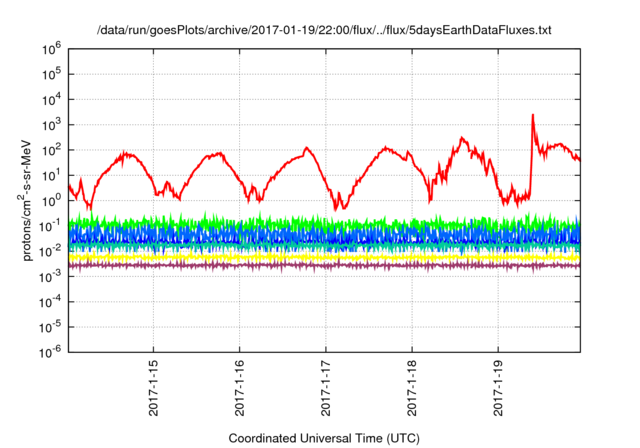This screenshot has height=448, width=640.
Task: Click the red flux spike peak on 2017-1-19
Action: (533, 116)
